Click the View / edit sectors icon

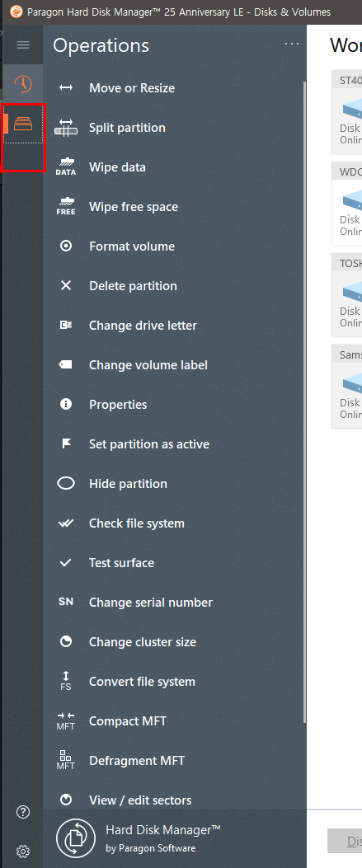pyautogui.click(x=66, y=800)
